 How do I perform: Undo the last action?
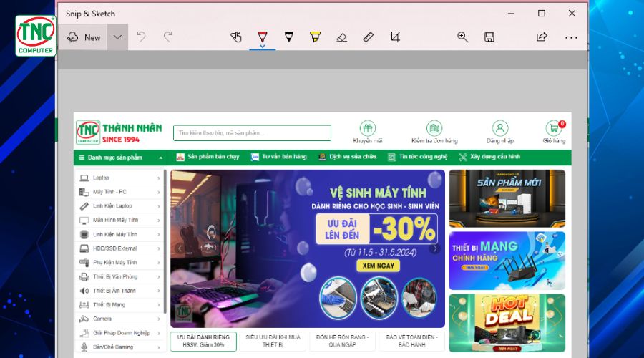[x=141, y=37]
